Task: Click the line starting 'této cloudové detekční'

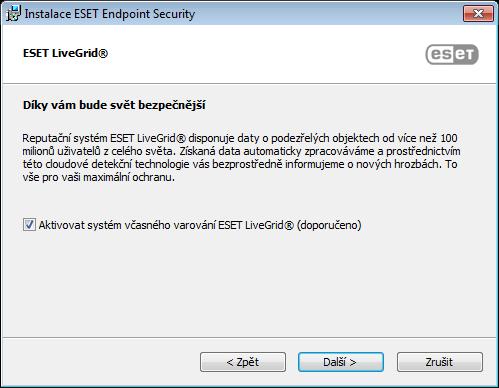Action: point(240,164)
